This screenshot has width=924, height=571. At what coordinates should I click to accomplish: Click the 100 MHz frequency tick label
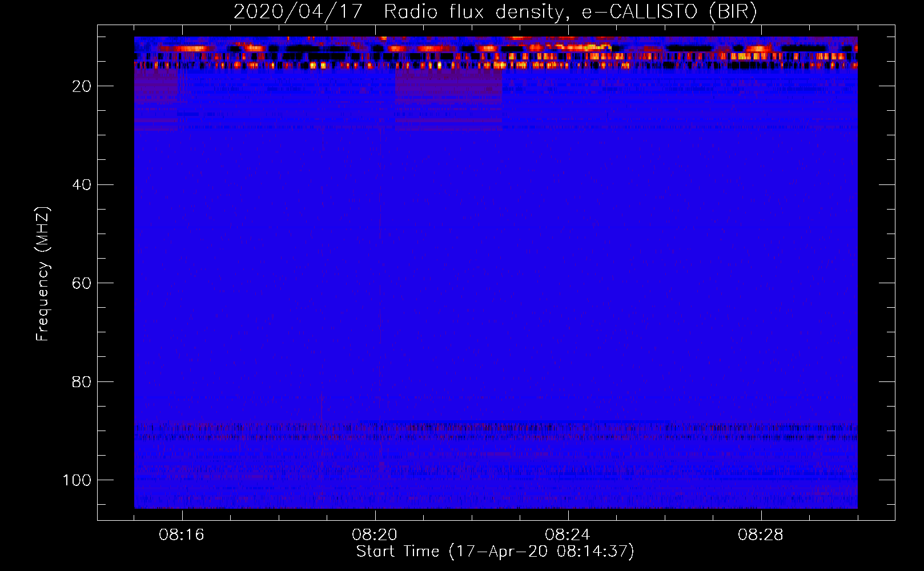(77, 480)
